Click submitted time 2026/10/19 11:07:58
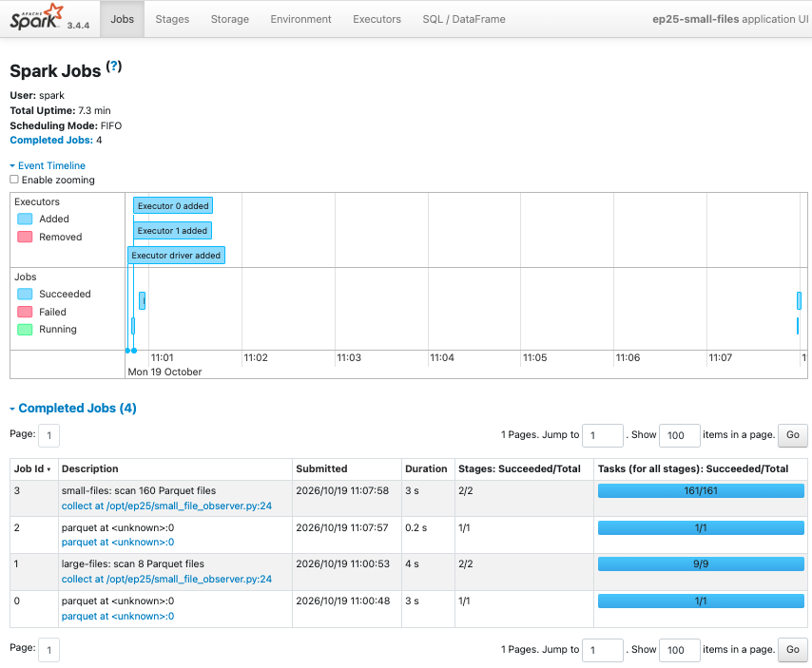The width and height of the screenshot is (812, 668). (342, 490)
